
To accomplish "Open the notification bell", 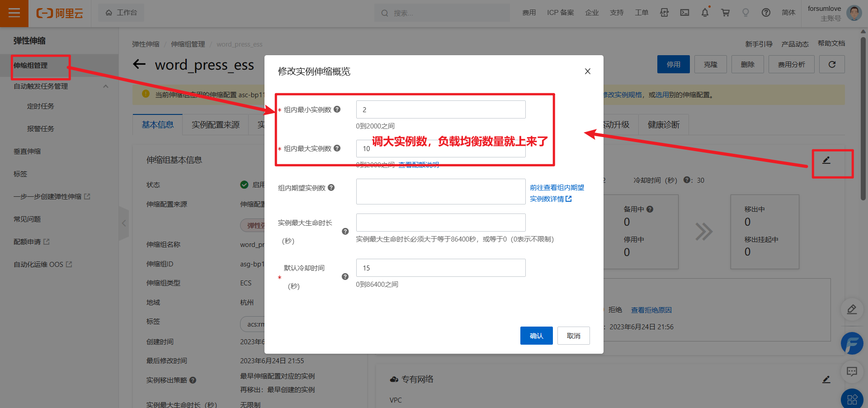I will [705, 13].
